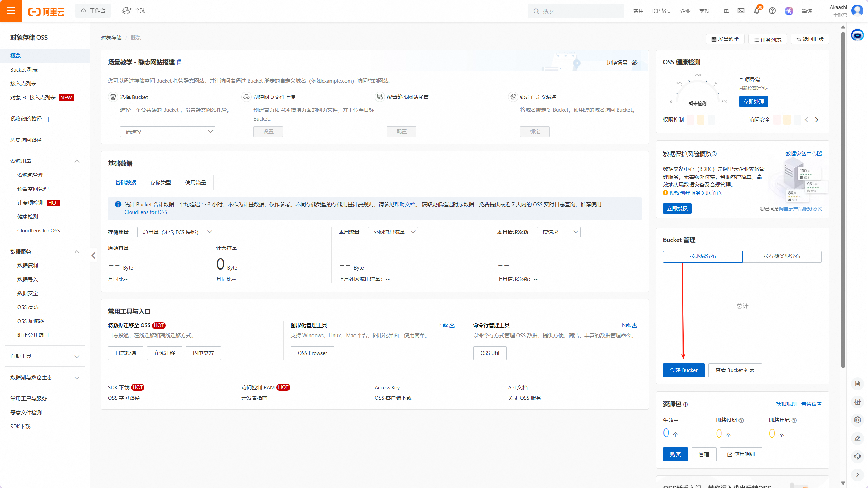Open the Cloud Shell terminal icon
The width and height of the screenshot is (868, 488).
741,11
